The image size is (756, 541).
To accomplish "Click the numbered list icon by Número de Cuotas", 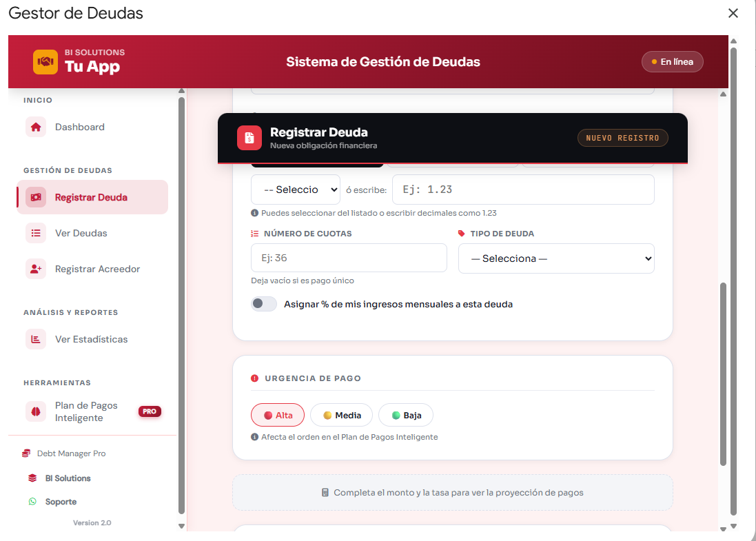I will (x=254, y=234).
